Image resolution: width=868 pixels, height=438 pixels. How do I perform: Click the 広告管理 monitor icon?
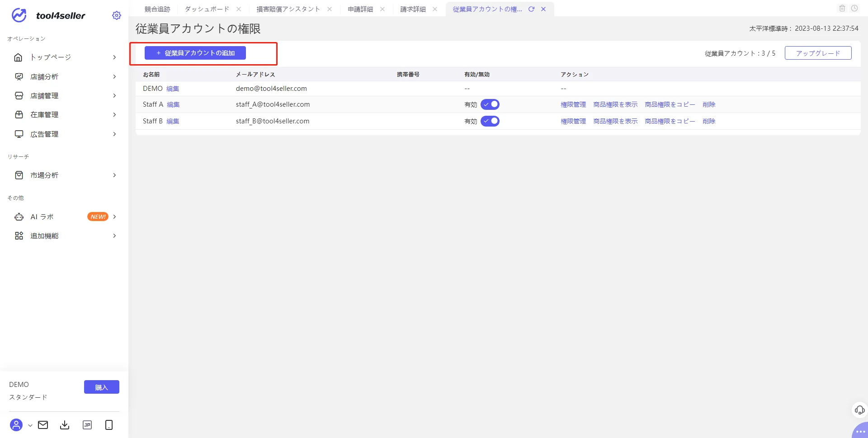tap(19, 134)
